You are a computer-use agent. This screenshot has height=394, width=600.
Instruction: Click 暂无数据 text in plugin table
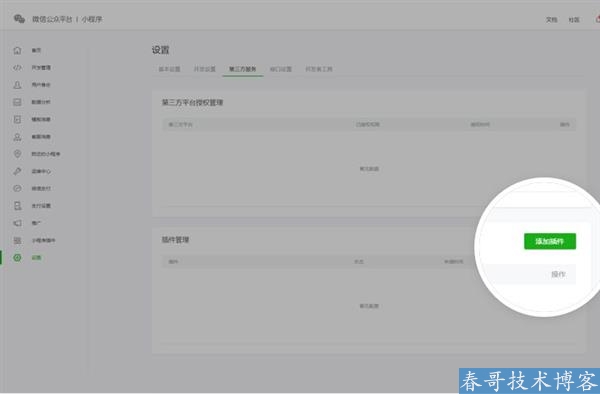369,306
